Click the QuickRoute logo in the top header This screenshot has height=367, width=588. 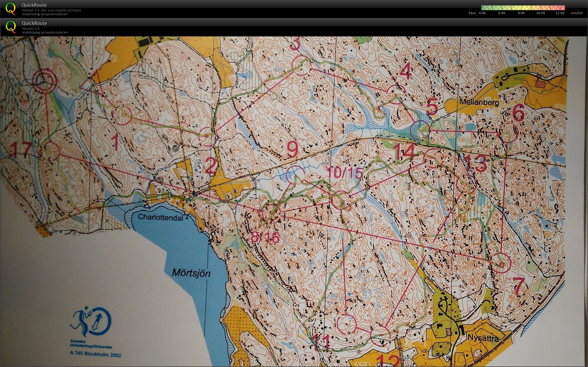pyautogui.click(x=11, y=9)
